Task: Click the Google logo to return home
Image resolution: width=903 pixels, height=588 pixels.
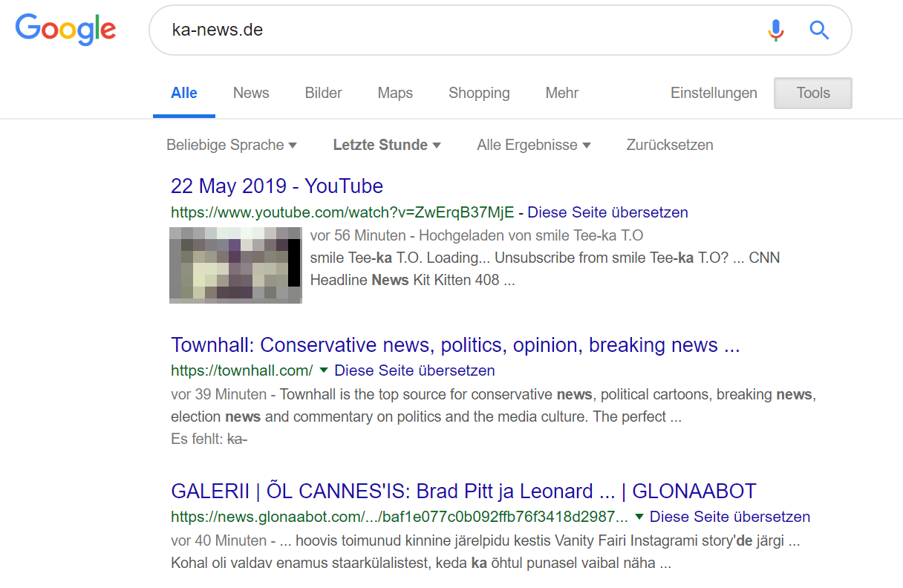Action: 65,30
